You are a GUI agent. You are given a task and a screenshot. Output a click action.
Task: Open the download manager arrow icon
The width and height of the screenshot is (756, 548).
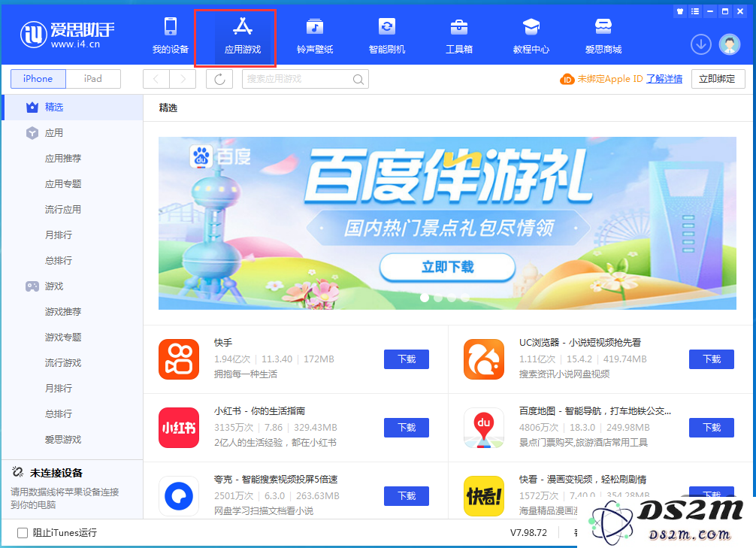(701, 44)
